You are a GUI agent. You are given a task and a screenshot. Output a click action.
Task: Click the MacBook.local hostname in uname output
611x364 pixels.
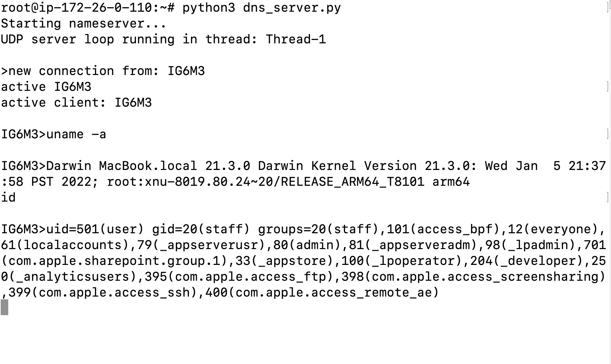(x=148, y=166)
